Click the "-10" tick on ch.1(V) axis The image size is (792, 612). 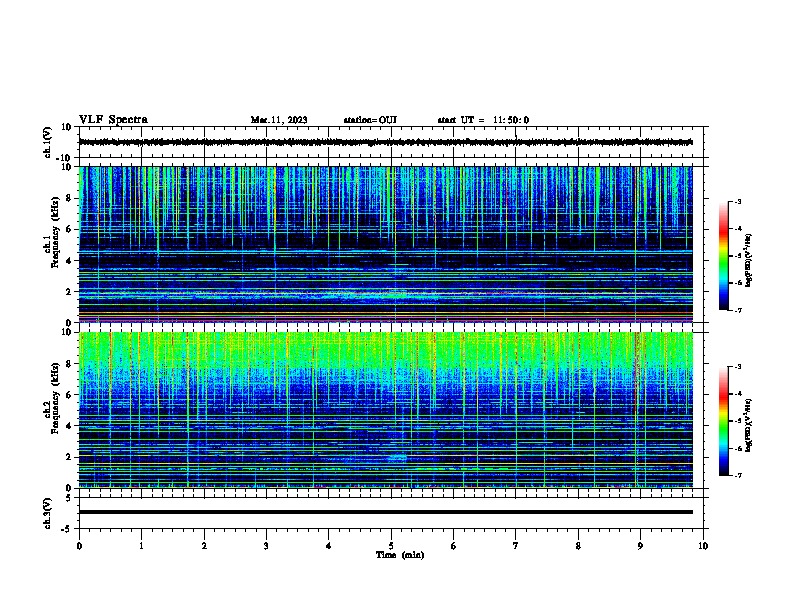click(65, 158)
